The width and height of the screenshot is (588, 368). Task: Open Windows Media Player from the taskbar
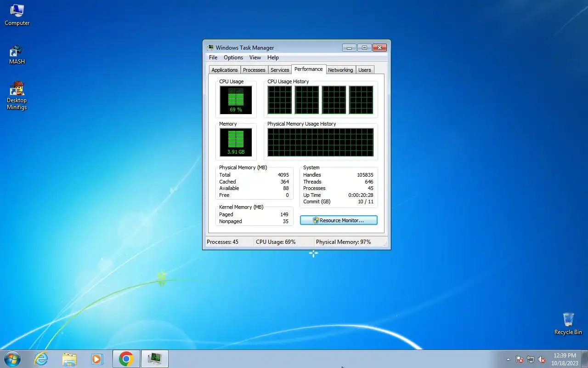[97, 359]
